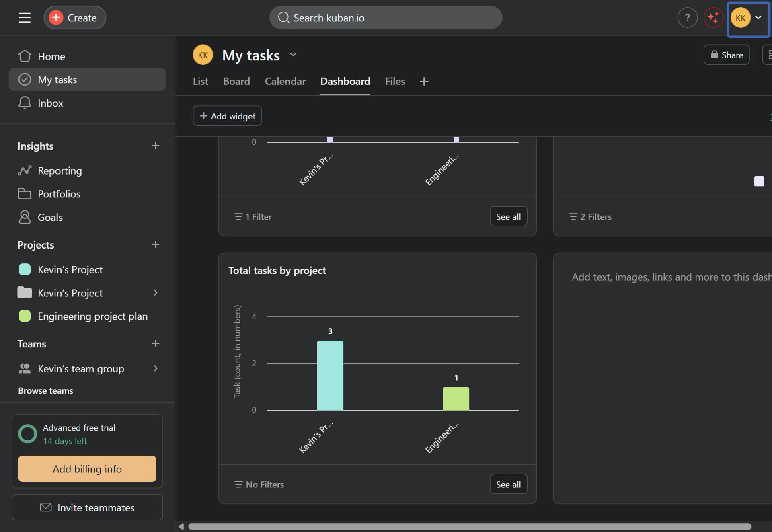Click the filter icon next to 1 Filter

[238, 217]
